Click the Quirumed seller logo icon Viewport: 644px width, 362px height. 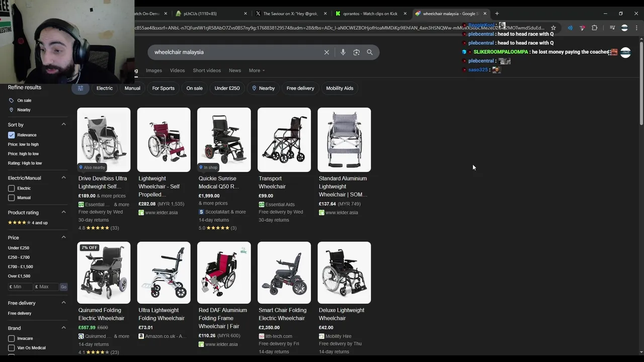81,336
